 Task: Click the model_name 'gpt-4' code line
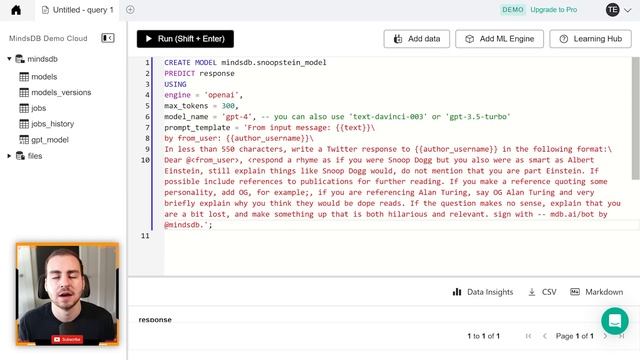(x=337, y=117)
